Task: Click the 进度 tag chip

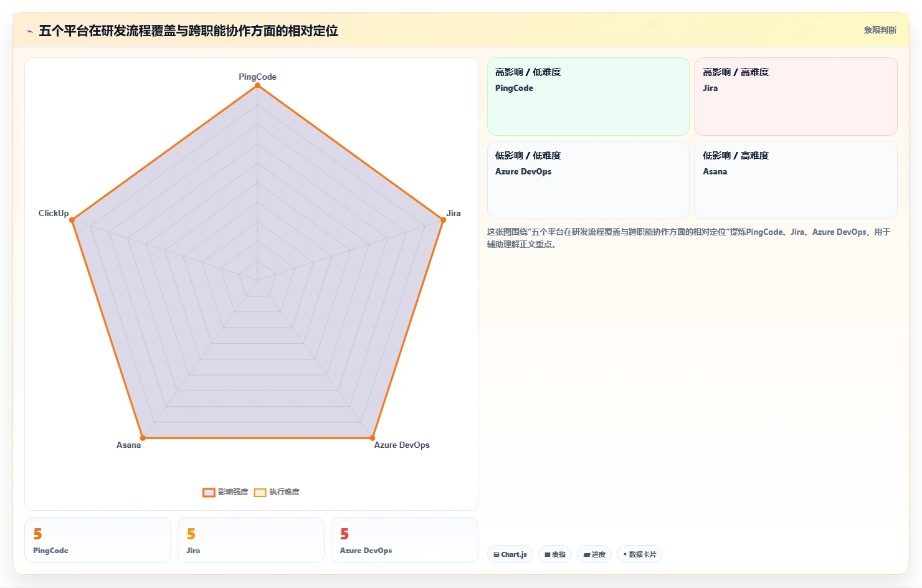Action: [594, 554]
